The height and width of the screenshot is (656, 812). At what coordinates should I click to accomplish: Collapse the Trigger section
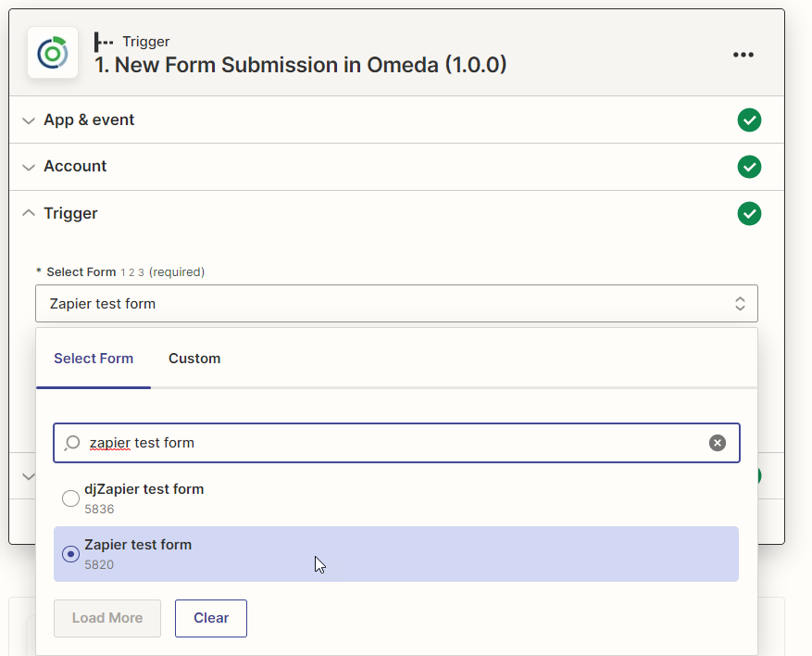70,214
